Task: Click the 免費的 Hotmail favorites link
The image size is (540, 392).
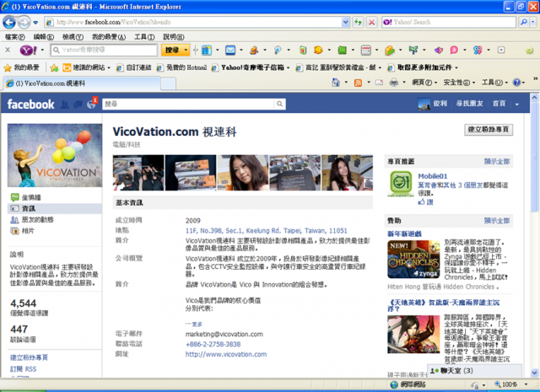Action: [x=182, y=67]
